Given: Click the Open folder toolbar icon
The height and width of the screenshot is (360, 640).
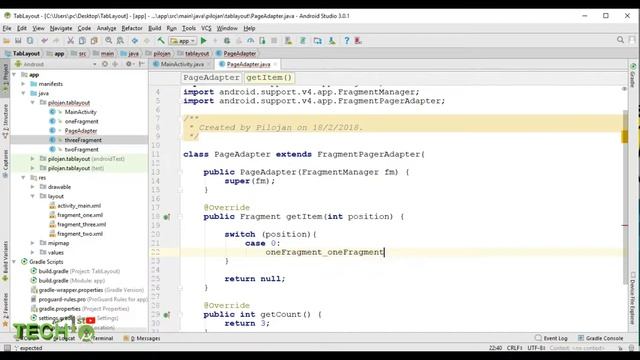Looking at the screenshot, I should [7, 41].
